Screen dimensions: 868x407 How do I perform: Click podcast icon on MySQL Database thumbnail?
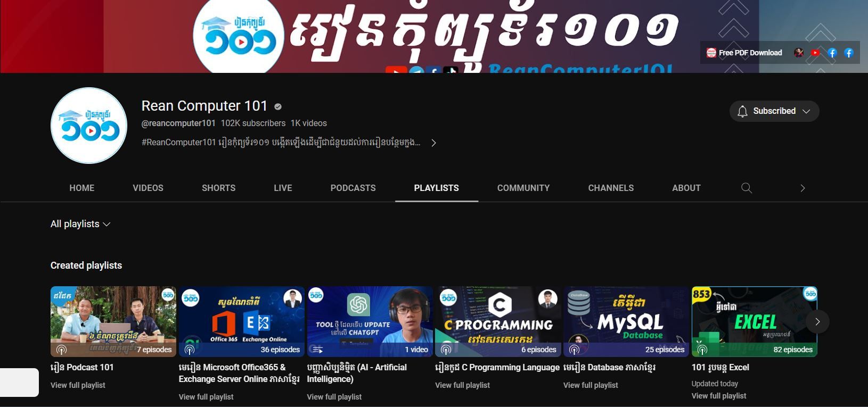pyautogui.click(x=574, y=350)
